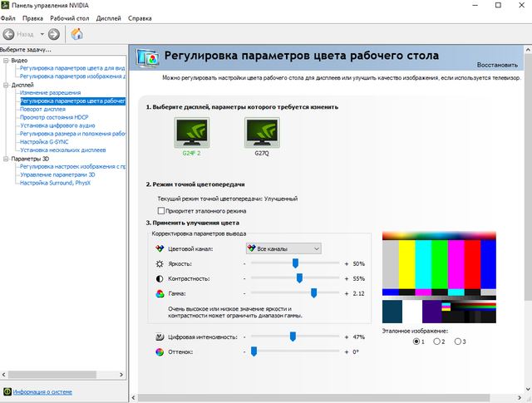Image resolution: width=532 pixels, height=403 pixels.
Task: Open Регулировка параметров цвета для видео task
Action: (72, 68)
